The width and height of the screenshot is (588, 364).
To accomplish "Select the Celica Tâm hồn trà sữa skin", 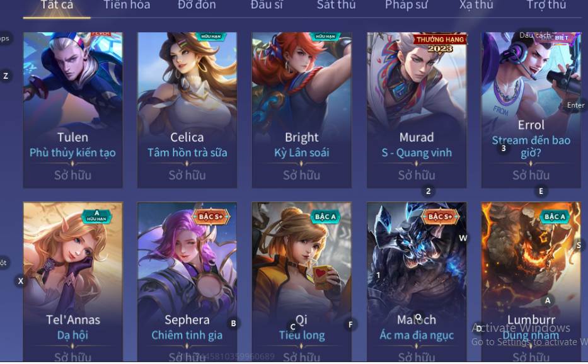I will [x=187, y=110].
